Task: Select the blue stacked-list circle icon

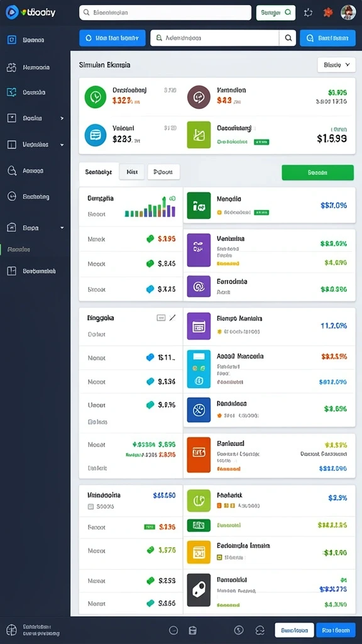Action: [96, 135]
